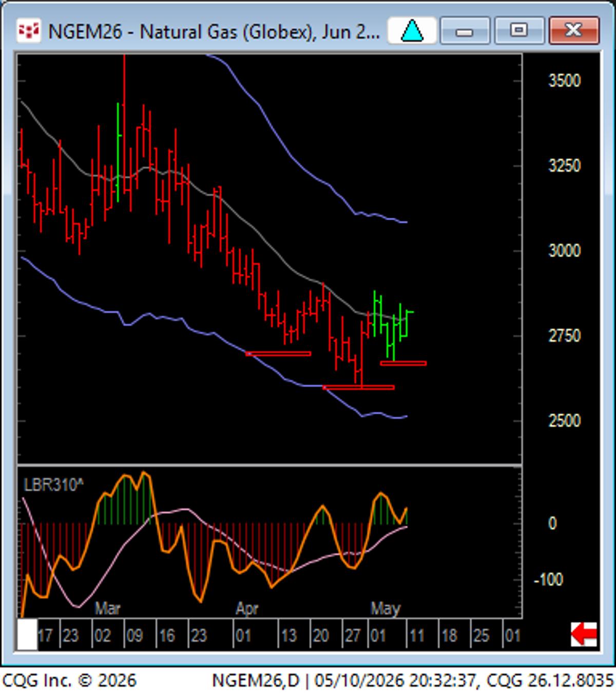Click the 2750 price scale label
Screen dimensions: 616x693
[x=564, y=336]
